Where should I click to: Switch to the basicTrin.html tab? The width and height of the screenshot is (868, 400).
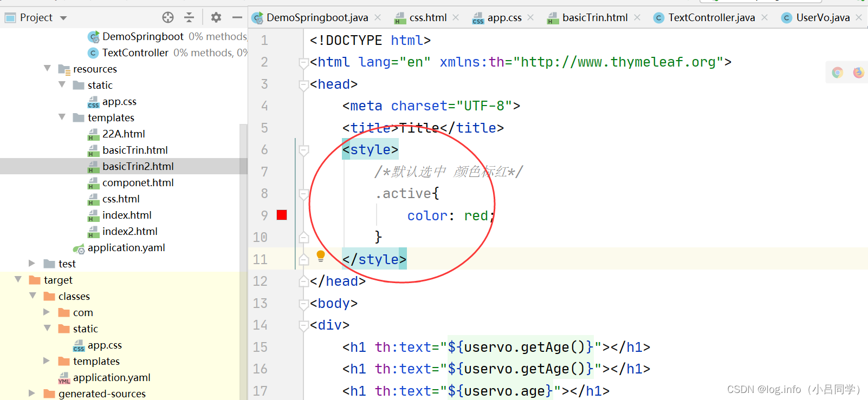pos(595,18)
